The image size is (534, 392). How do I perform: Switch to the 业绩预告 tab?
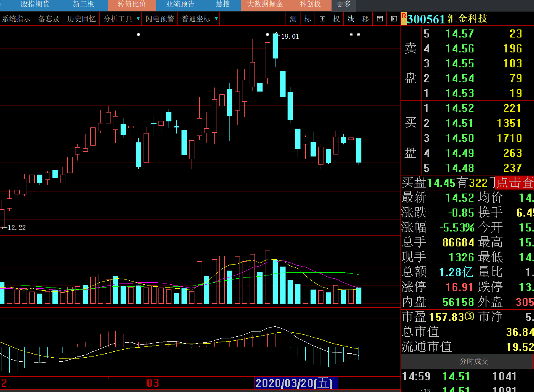pyautogui.click(x=180, y=4)
